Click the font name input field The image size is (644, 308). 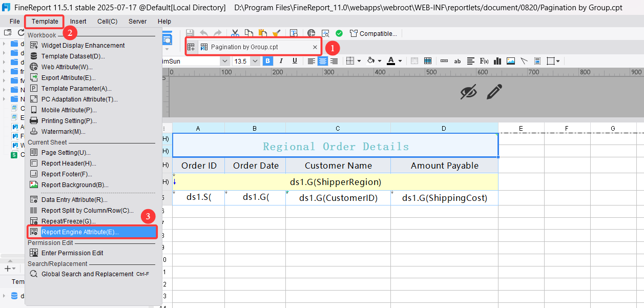click(191, 61)
